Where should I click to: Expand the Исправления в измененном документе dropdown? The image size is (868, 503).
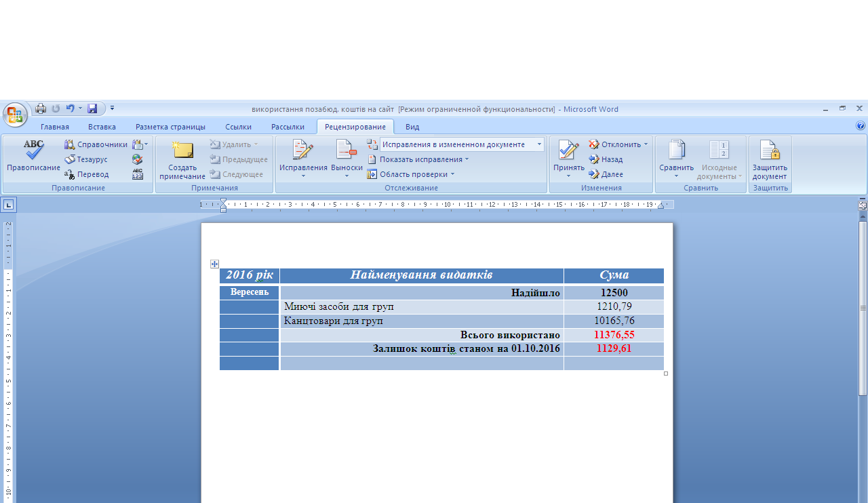(x=539, y=144)
